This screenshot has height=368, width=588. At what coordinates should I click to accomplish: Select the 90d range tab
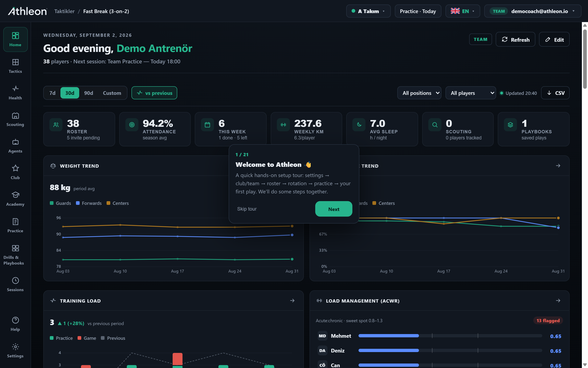89,93
